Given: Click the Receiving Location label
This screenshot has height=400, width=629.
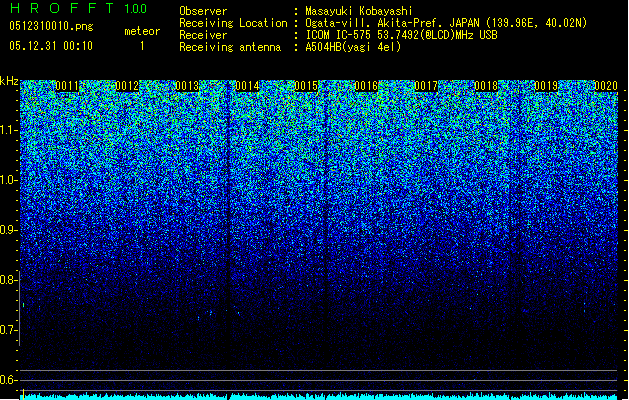Looking at the screenshot, I should pos(233,23).
